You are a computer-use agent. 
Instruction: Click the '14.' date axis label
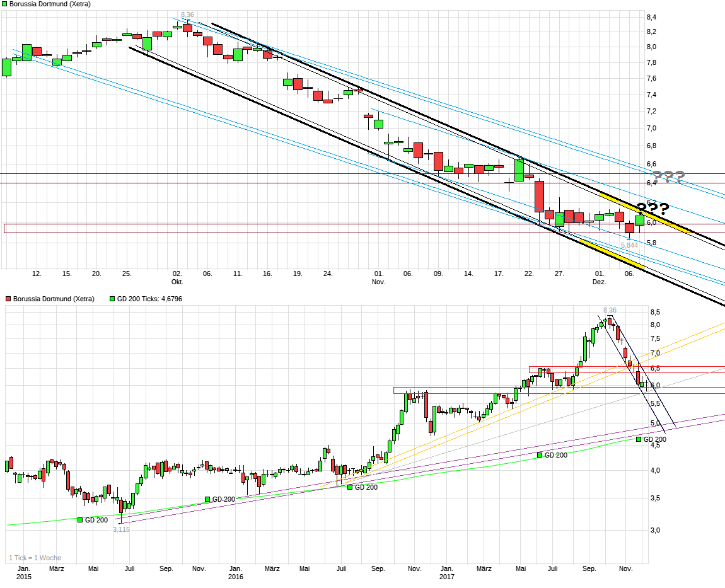click(468, 274)
